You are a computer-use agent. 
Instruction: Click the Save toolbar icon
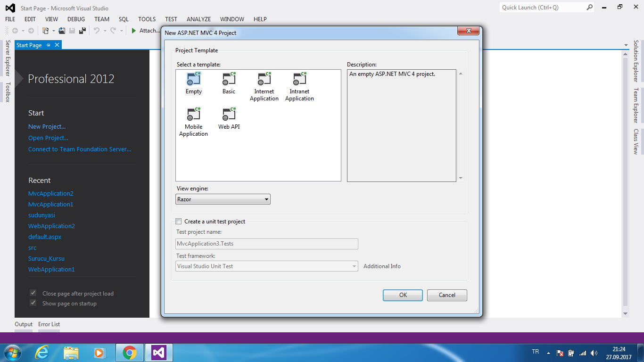72,31
